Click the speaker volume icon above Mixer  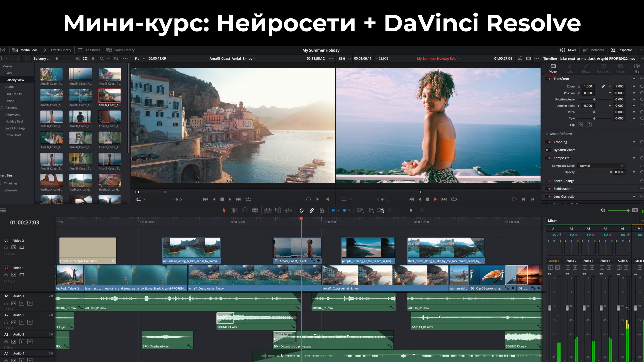[603, 210]
